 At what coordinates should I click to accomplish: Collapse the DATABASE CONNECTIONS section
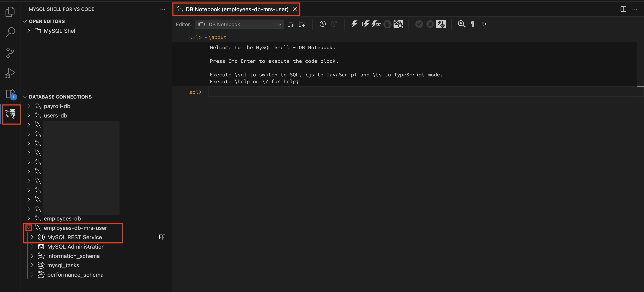tap(24, 97)
